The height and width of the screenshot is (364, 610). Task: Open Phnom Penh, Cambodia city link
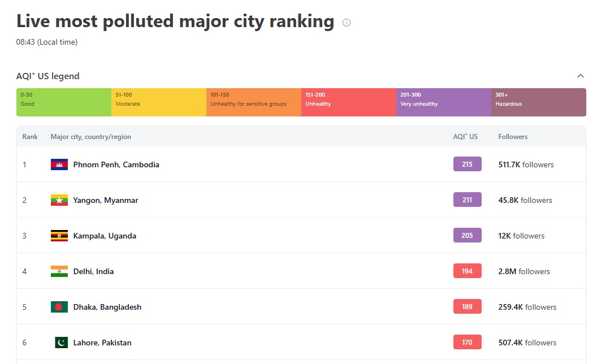click(x=116, y=164)
